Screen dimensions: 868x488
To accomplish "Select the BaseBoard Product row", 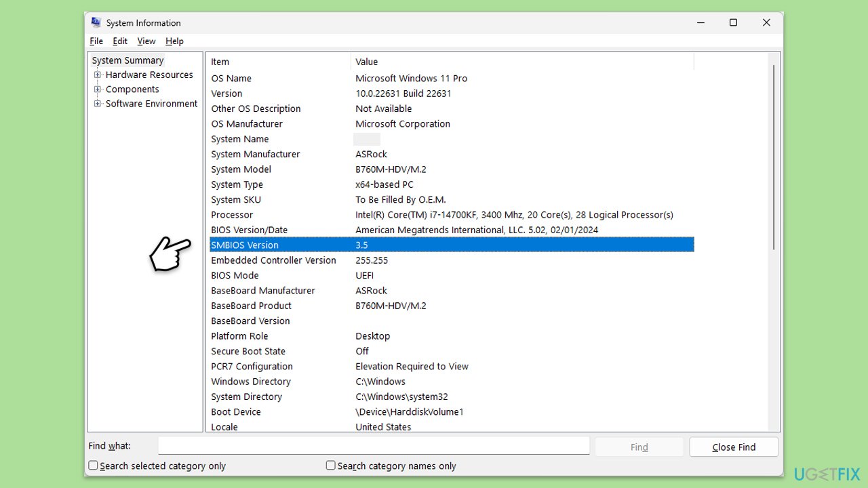I will click(452, 306).
